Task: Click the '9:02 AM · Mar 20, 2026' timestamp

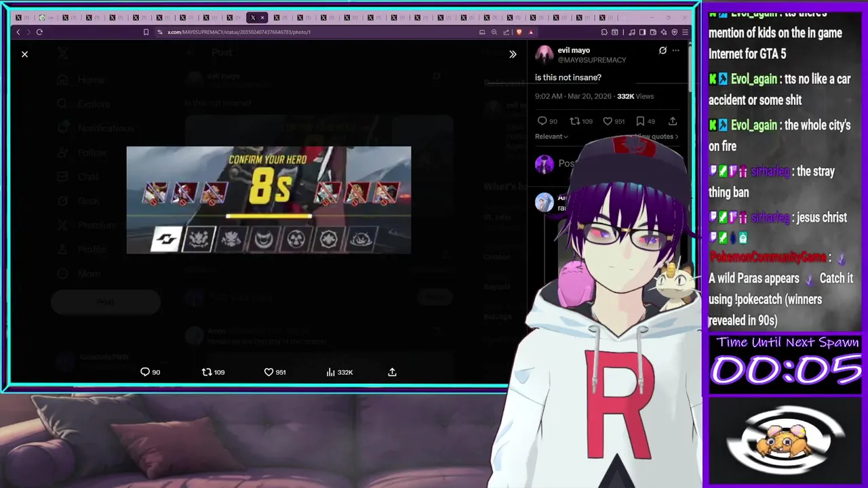Action: [x=573, y=96]
